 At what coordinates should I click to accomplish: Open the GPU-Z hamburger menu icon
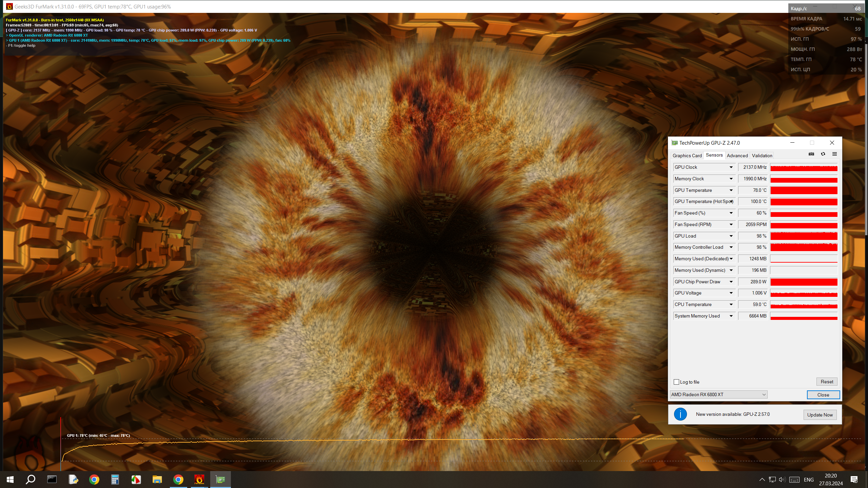click(x=834, y=154)
